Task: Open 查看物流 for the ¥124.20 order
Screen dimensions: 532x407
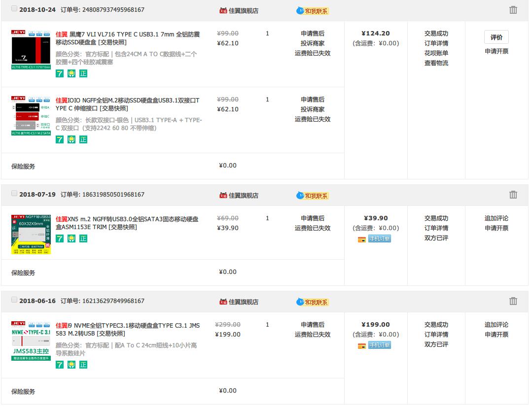Action: tap(436, 63)
